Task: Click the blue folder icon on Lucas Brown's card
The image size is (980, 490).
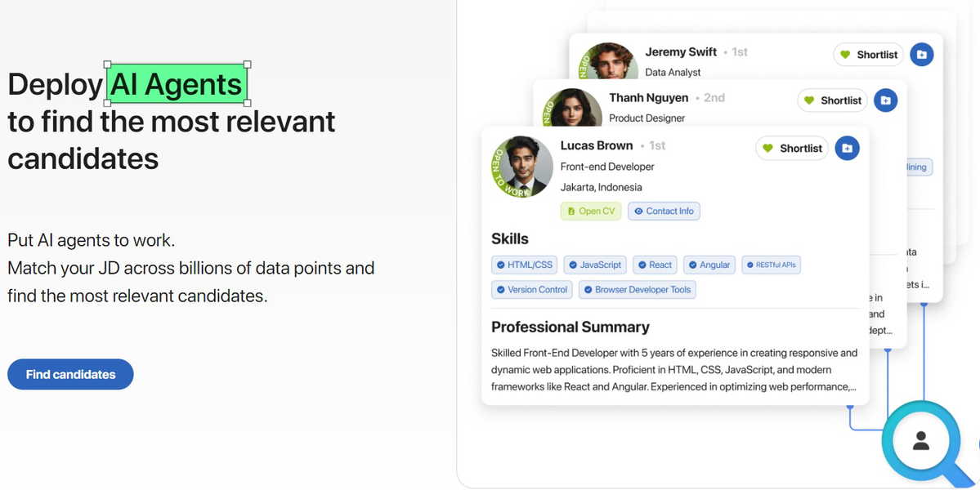Action: tap(847, 148)
